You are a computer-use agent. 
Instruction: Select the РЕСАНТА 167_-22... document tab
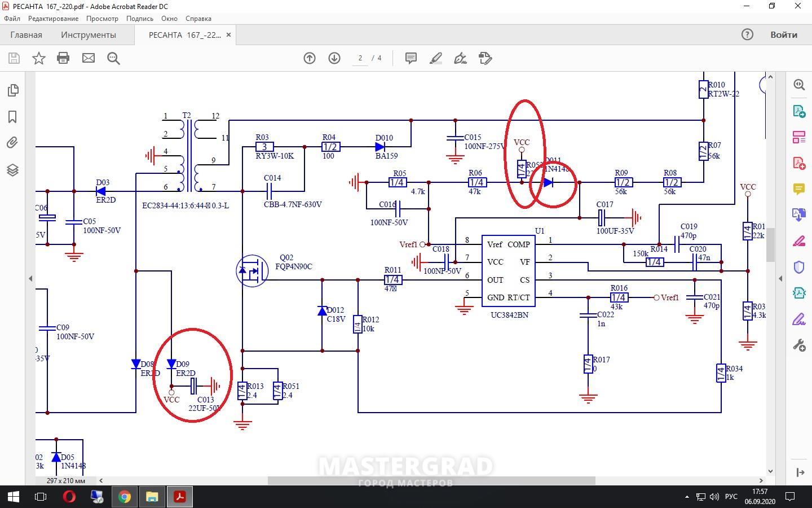point(184,34)
